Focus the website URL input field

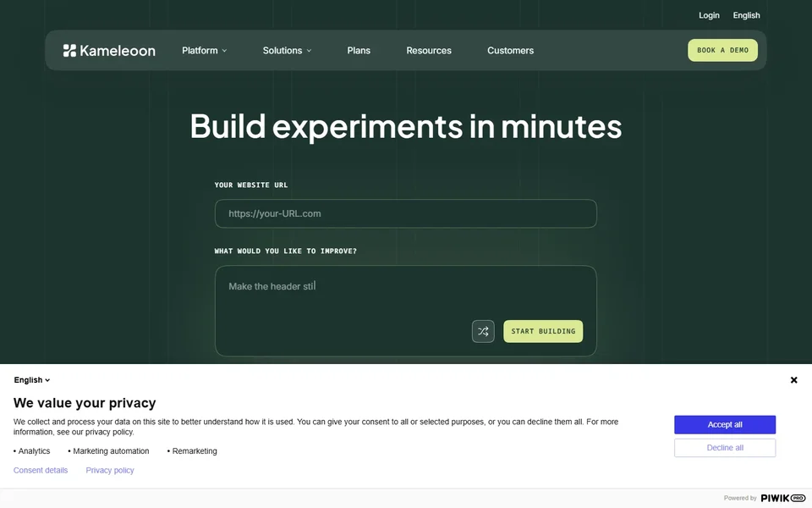tap(405, 213)
